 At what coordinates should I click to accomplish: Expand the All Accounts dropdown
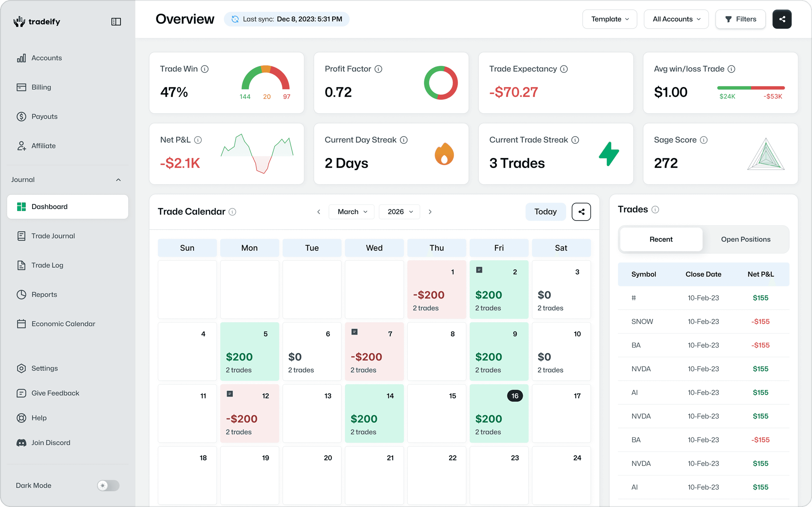point(676,19)
